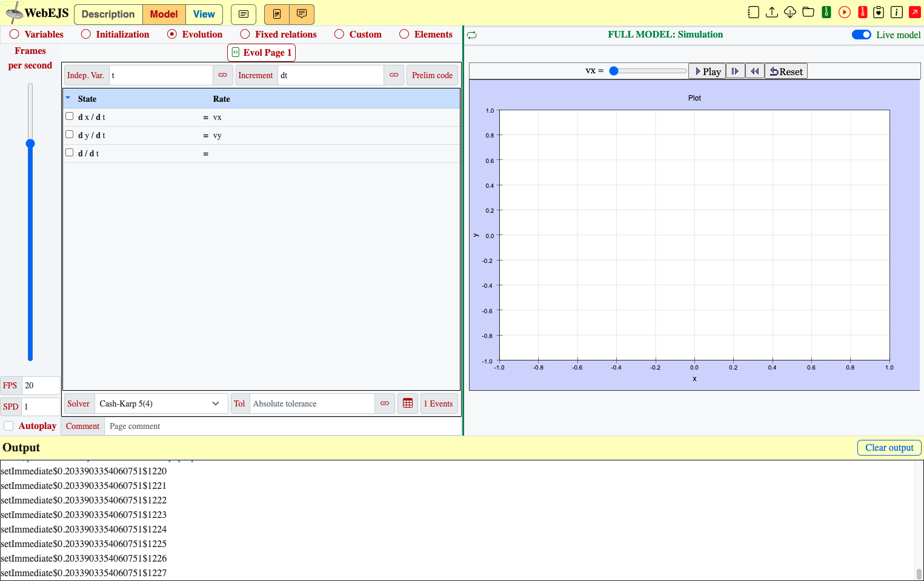Click the Prelim code button
924x581 pixels.
[x=432, y=75]
